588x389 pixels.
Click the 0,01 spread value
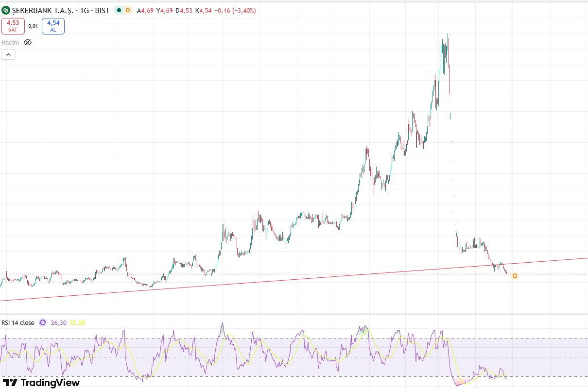click(33, 26)
